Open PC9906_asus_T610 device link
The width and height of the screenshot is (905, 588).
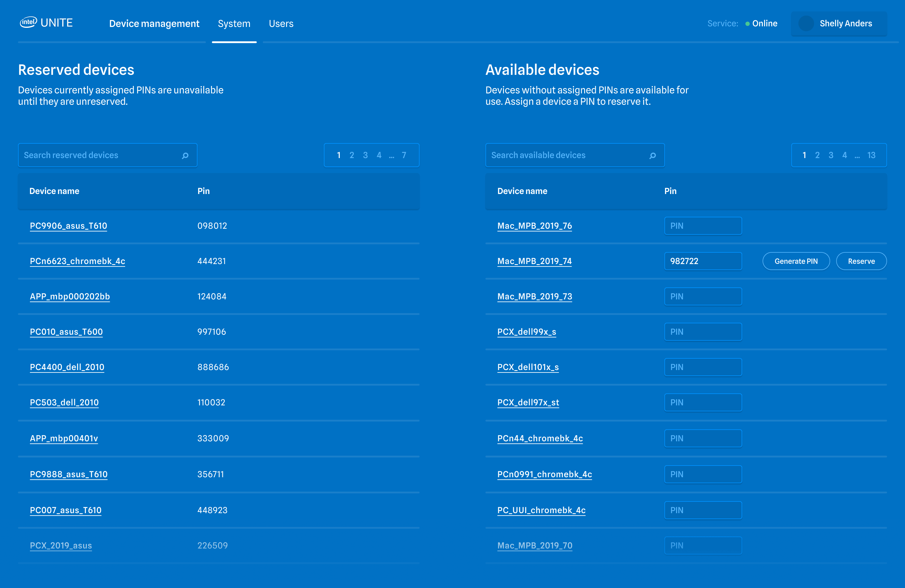[69, 226]
